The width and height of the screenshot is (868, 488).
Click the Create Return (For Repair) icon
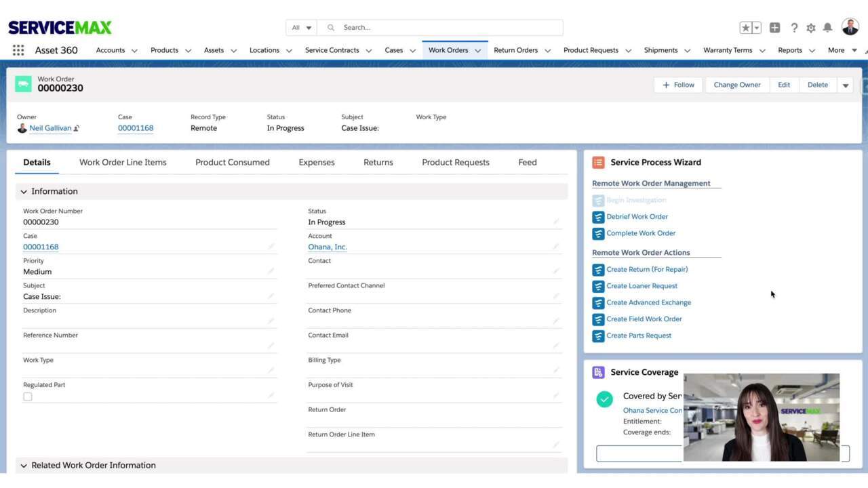598,270
